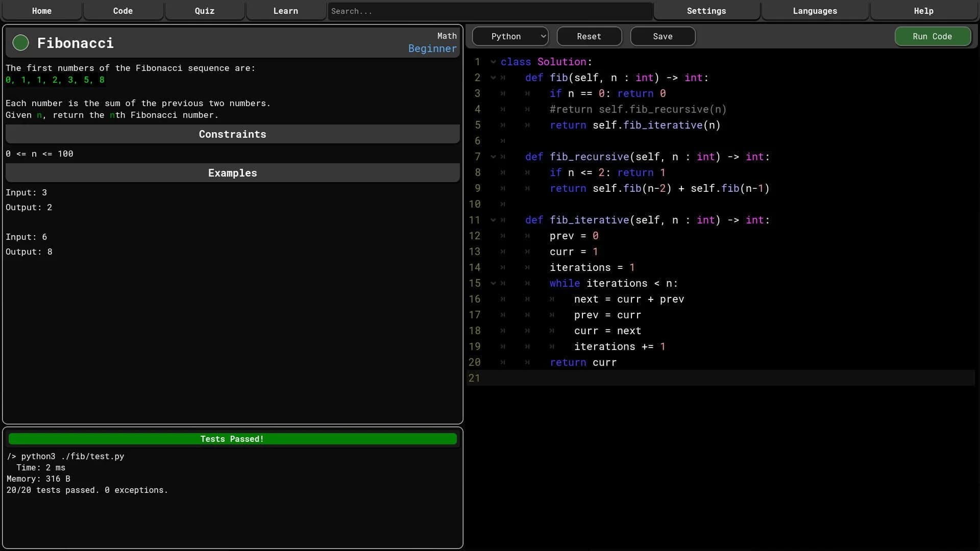This screenshot has width=980, height=551.
Task: Collapse the fib function fold on line 2
Action: tap(493, 78)
